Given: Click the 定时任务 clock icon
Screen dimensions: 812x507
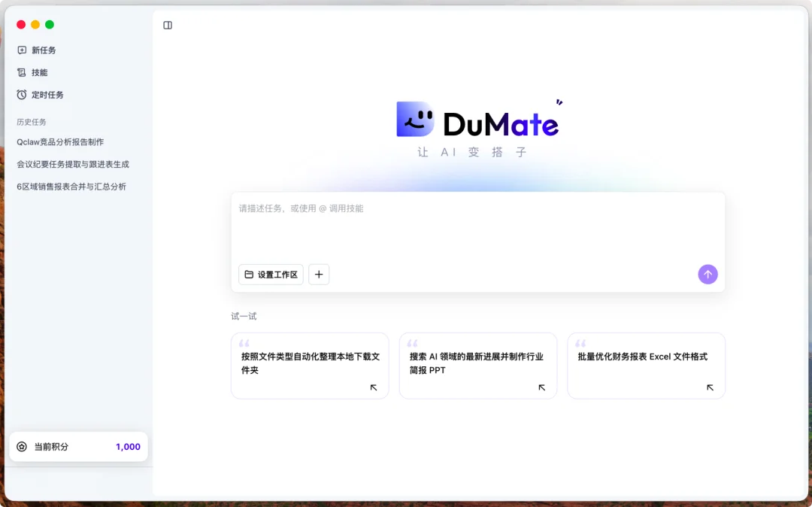Looking at the screenshot, I should pos(21,95).
